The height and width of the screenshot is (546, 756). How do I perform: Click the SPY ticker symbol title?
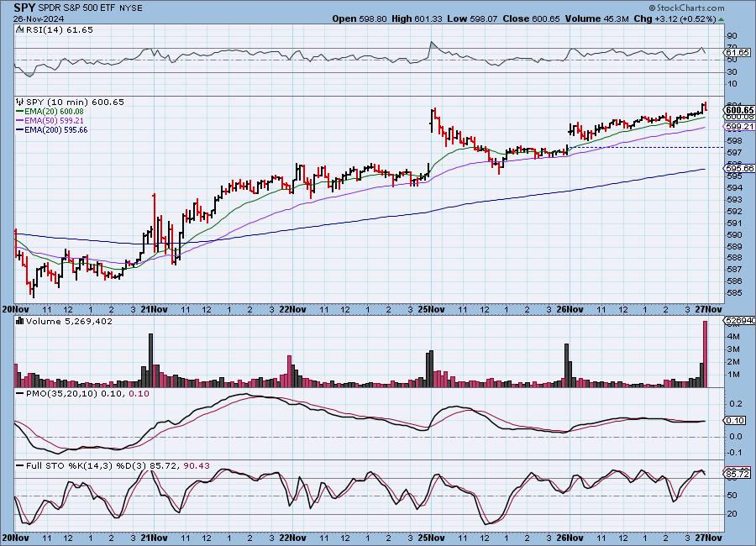24,8
